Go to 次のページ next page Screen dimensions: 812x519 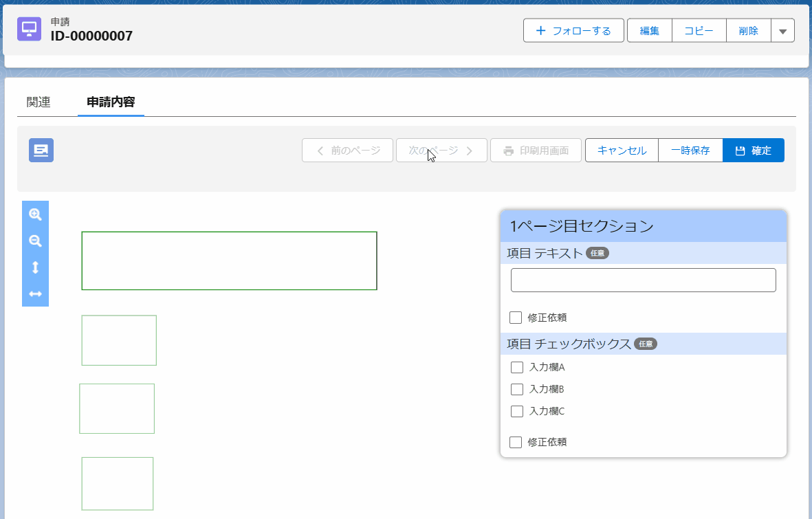pos(441,151)
